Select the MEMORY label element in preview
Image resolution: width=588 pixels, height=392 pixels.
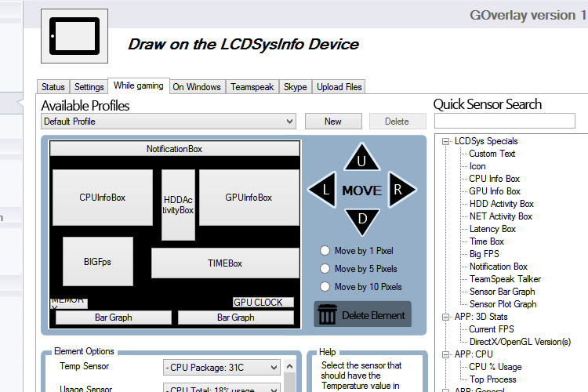coord(69,303)
